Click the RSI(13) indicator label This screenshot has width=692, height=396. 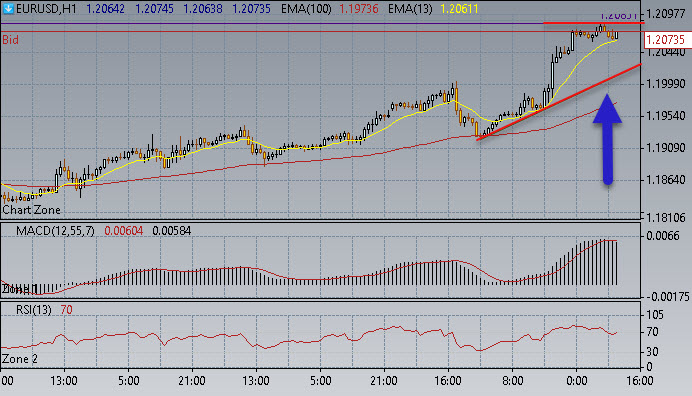coord(34,310)
